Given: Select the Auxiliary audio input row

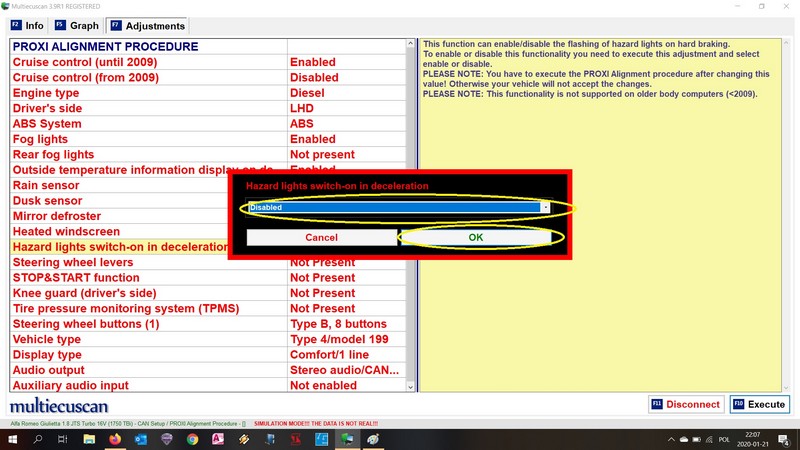Looking at the screenshot, I should coord(208,385).
